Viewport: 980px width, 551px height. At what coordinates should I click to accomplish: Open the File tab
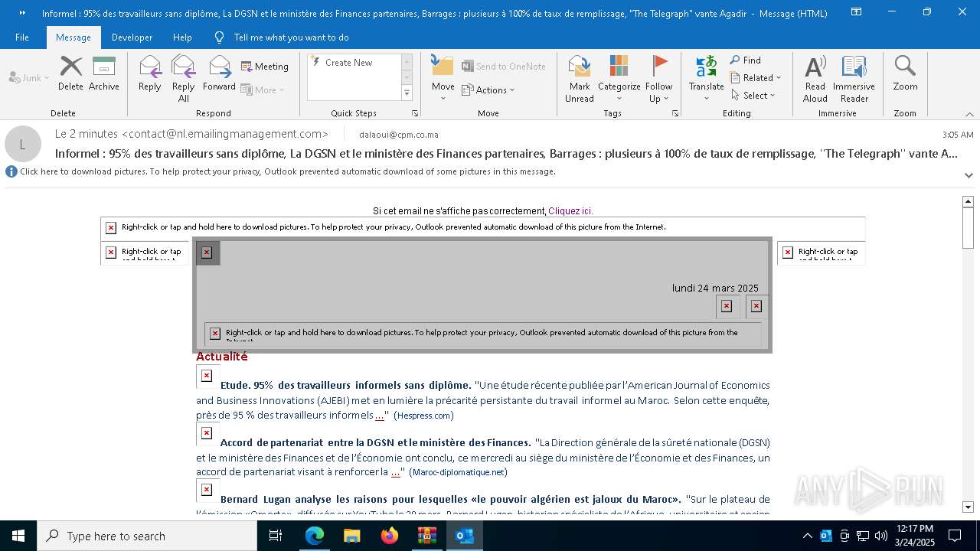click(22, 37)
